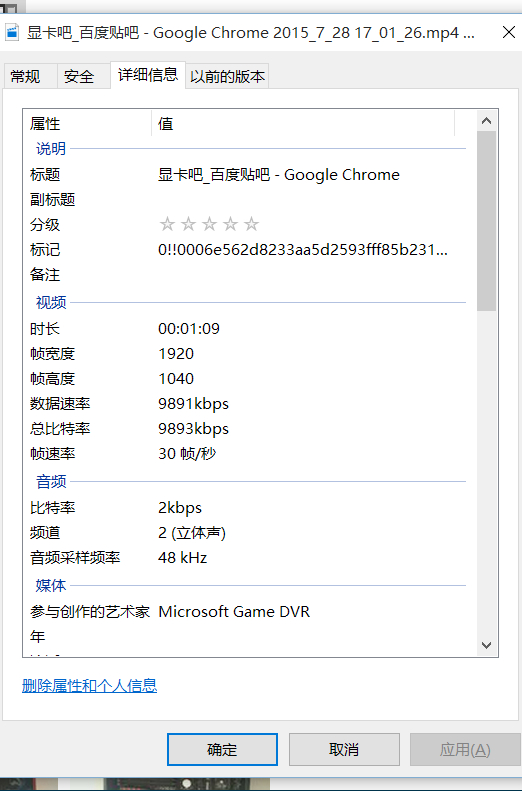This screenshot has height=791, width=522.
Task: Click the 标记 property label
Action: [x=45, y=250]
